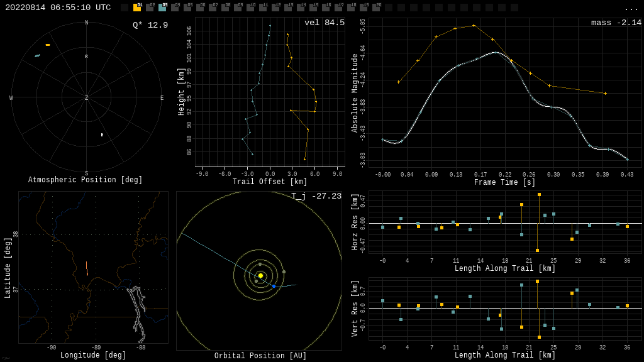Click the T_j -27.23 label
This screenshot has width=644, height=362.
pos(316,196)
